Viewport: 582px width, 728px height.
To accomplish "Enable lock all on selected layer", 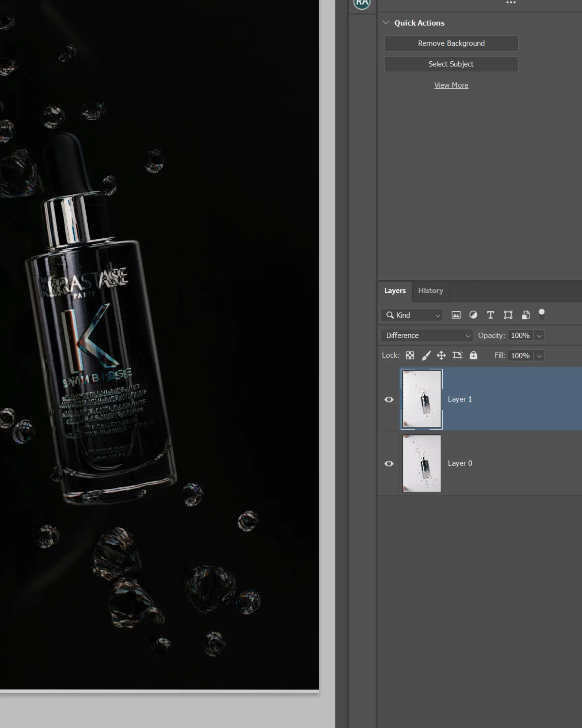I will pos(473,355).
